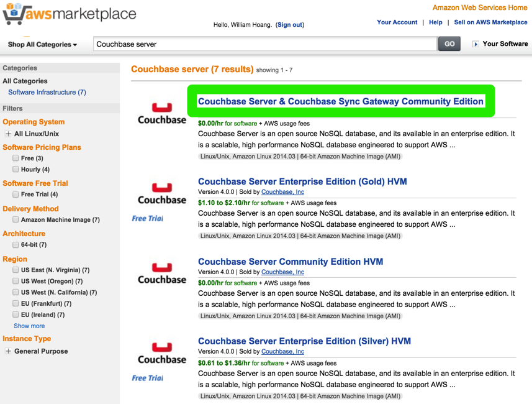The width and height of the screenshot is (532, 404).
Task: Select US West (N. California) region checkbox
Action: [16, 292]
